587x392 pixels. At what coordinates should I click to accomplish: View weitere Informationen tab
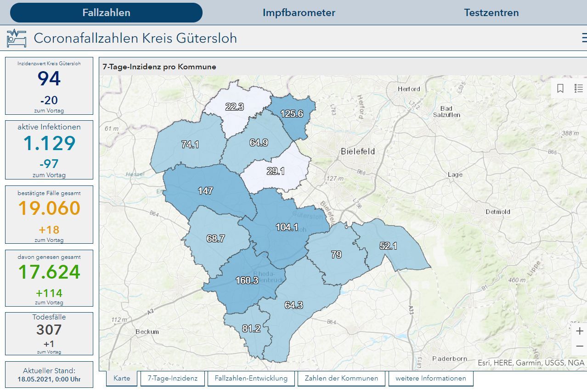pyautogui.click(x=431, y=378)
